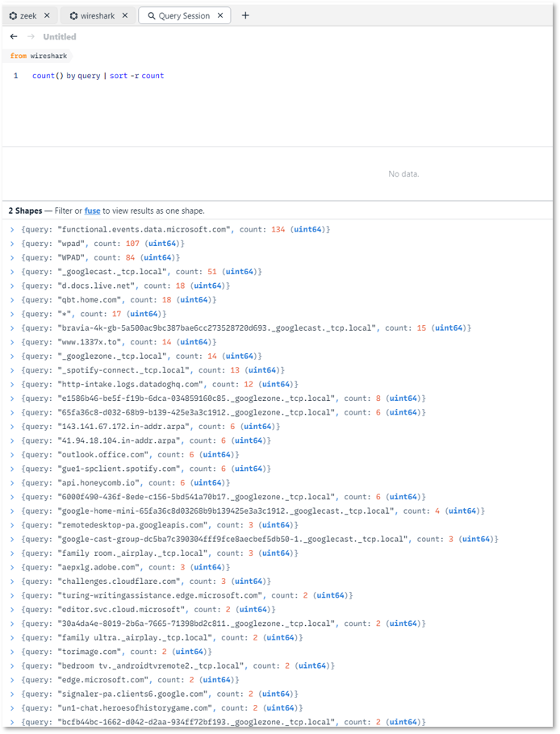Image resolution: width=560 pixels, height=734 pixels.
Task: Close the Query Session tab
Action: pos(219,15)
